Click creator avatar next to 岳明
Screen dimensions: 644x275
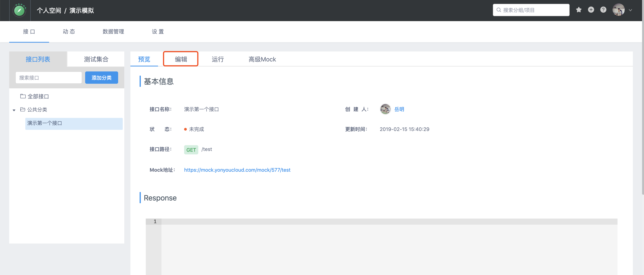pos(385,109)
